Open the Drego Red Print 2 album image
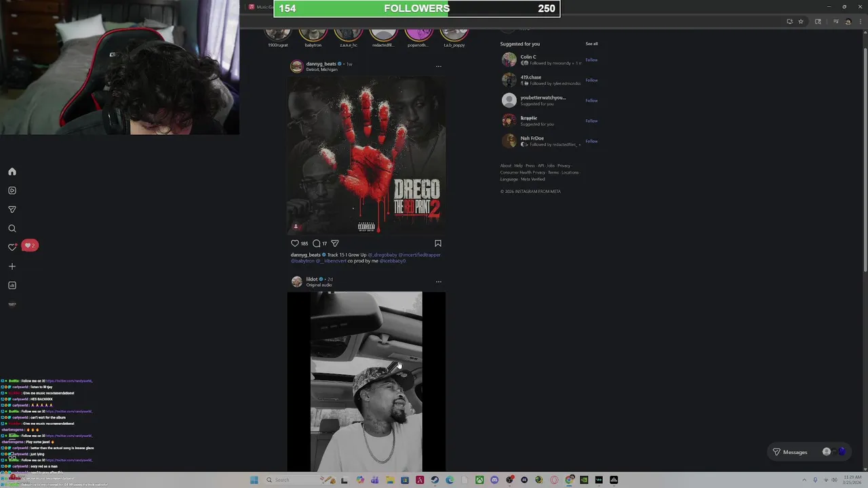 click(x=366, y=155)
